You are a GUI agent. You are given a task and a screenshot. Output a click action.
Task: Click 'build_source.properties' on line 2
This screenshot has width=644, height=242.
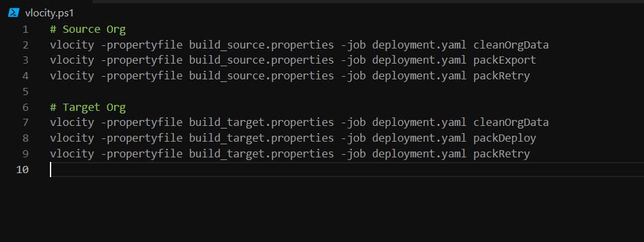[x=262, y=45]
